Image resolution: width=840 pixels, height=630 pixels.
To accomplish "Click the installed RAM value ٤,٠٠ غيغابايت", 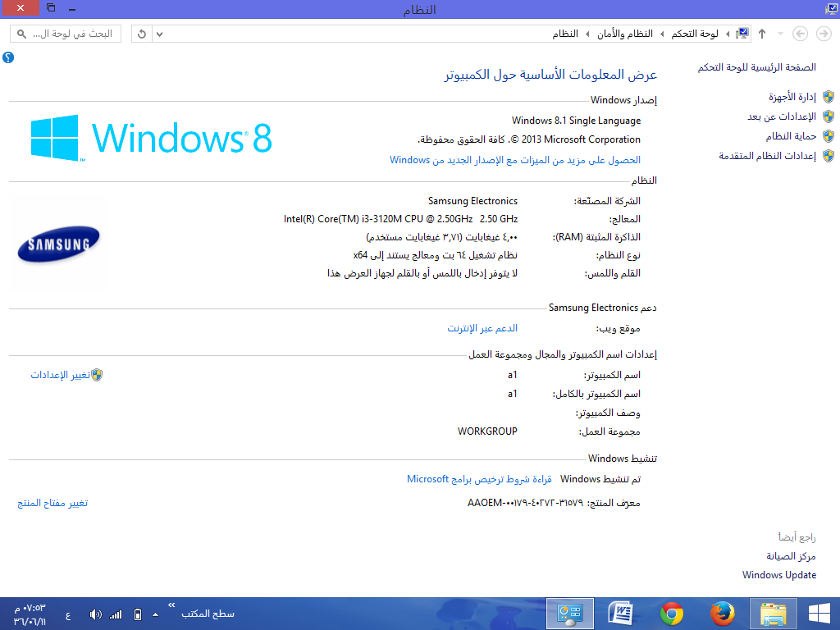I will click(442, 237).
